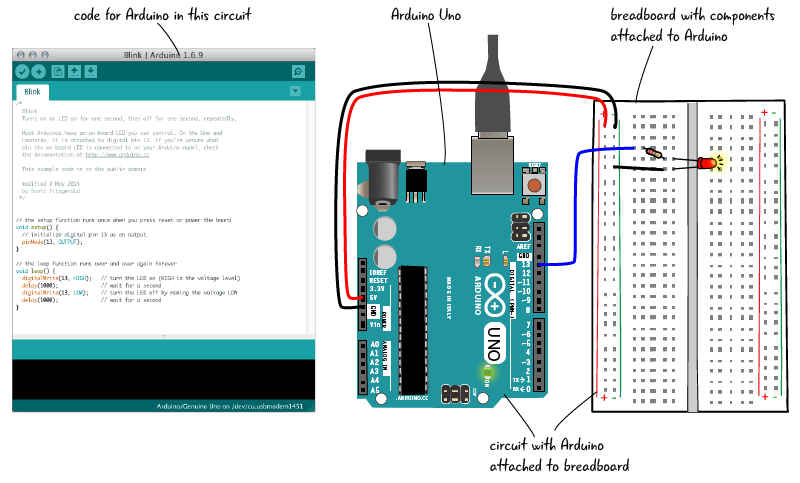Open a sketch using the up-arrow Open icon
Image resolution: width=800 pixels, height=483 pixels.
tap(74, 72)
